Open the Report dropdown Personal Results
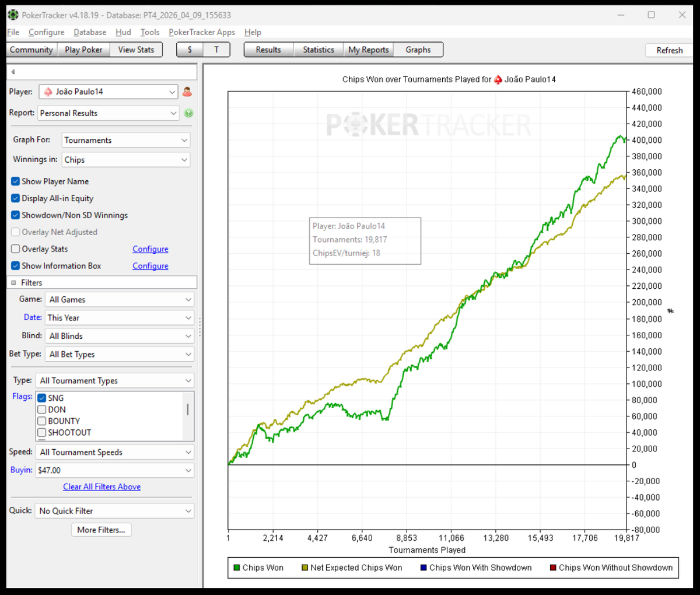This screenshot has width=700, height=595. (x=108, y=113)
